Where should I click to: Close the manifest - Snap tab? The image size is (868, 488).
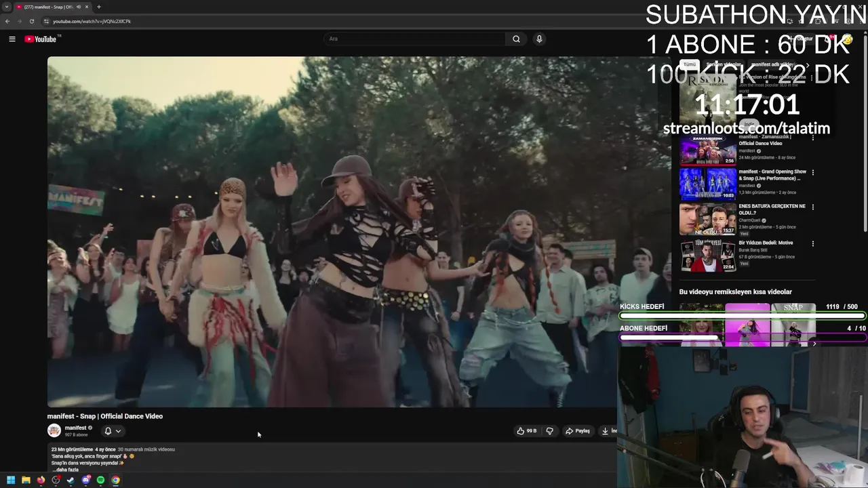pos(88,7)
